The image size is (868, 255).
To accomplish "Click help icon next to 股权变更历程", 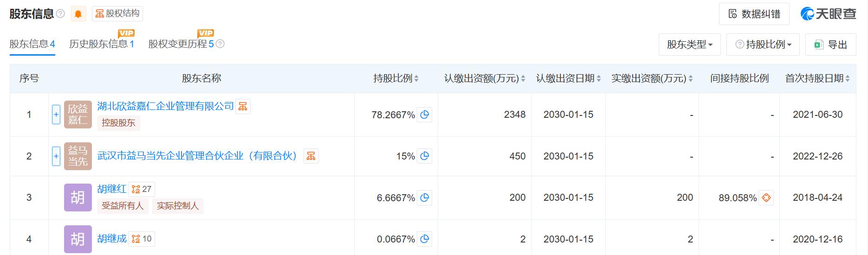I will click(x=220, y=44).
